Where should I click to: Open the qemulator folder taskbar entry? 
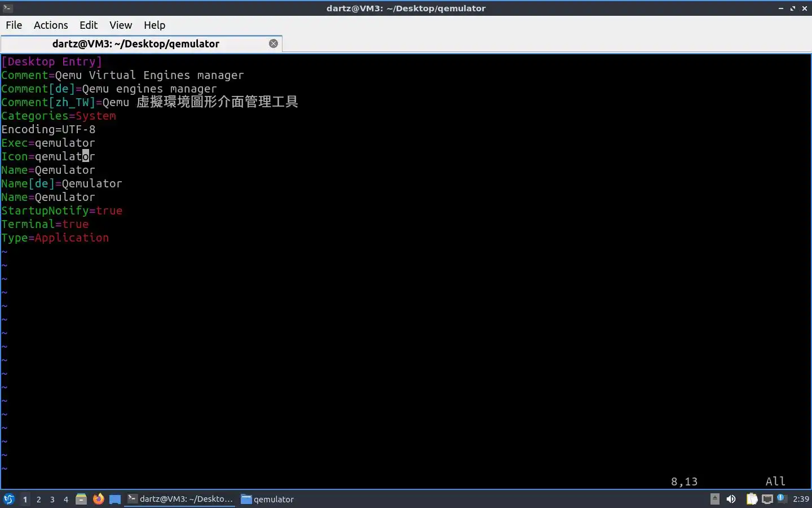tap(268, 499)
